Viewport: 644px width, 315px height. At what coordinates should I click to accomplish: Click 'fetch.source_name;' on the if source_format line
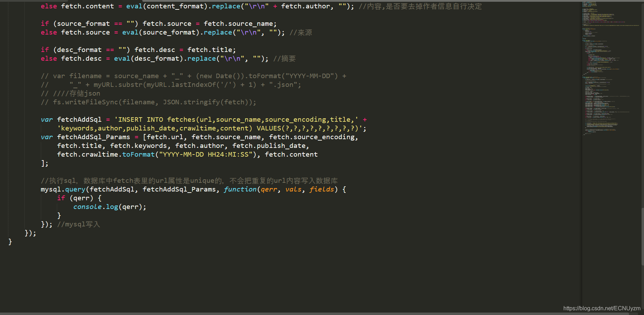pos(240,24)
